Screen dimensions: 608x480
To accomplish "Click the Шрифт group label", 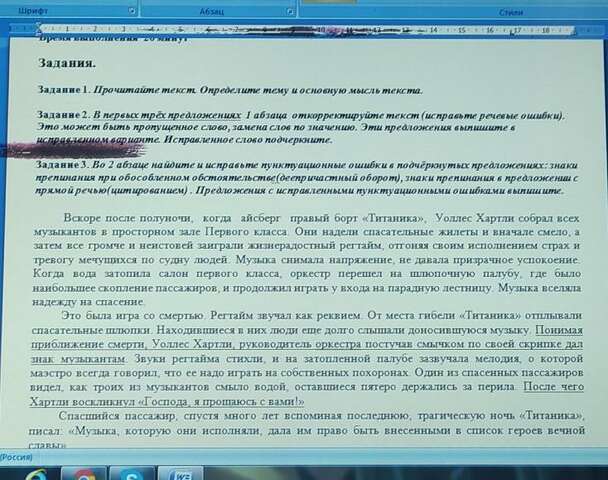I will (33, 11).
